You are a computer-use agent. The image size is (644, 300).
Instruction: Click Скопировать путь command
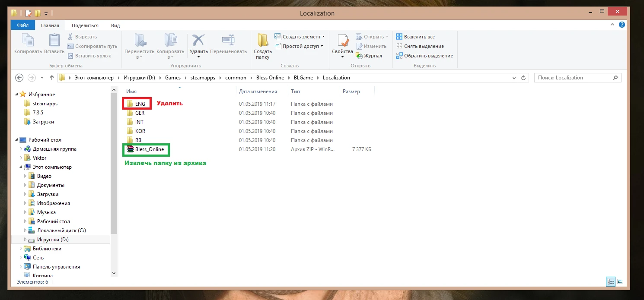92,46
